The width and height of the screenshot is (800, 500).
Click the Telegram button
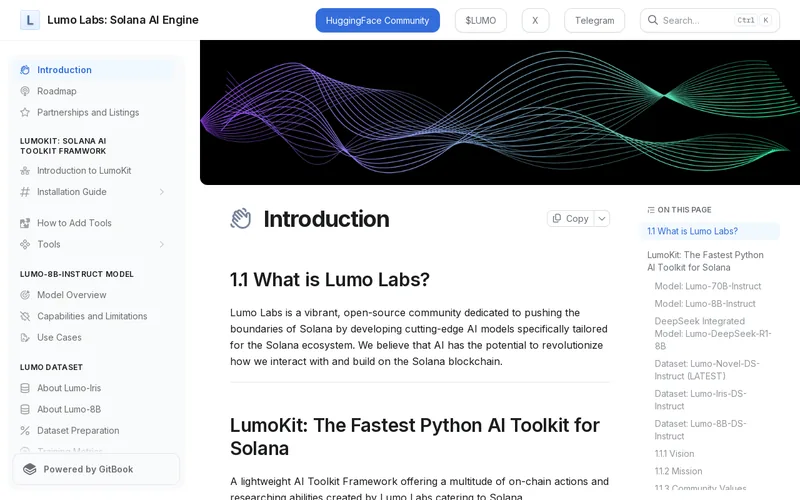(594, 20)
